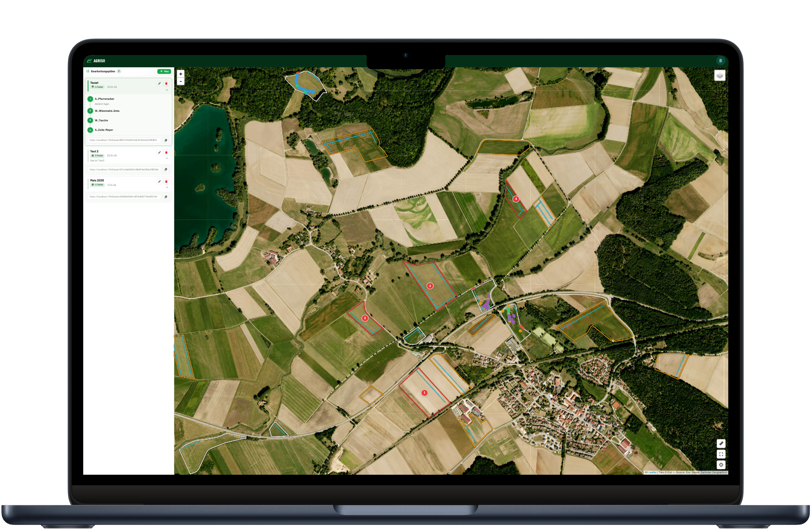This screenshot has width=812, height=530.
Task: Select the Mais 2026 plan title
Action: [x=97, y=180]
